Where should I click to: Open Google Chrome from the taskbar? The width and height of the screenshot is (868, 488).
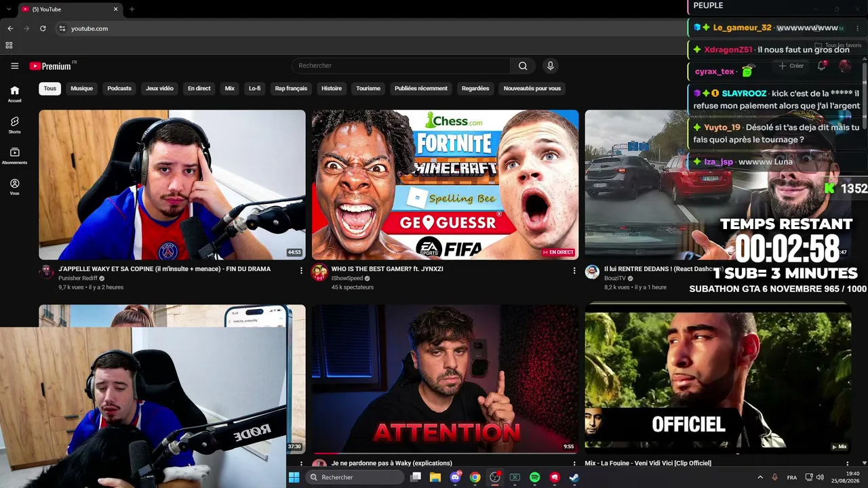(475, 477)
